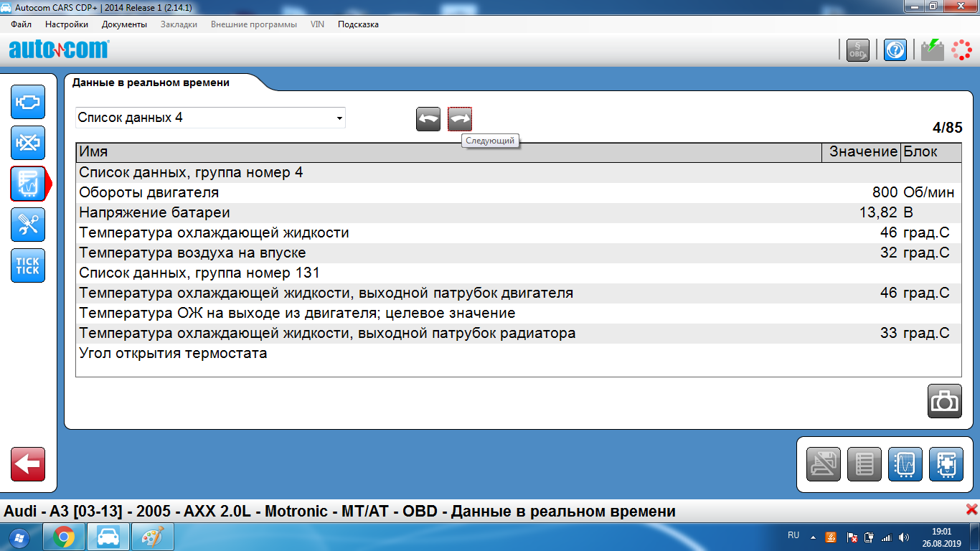Select the Данные в реальном времени tab
The width and height of the screenshot is (980, 551).
pos(151,83)
